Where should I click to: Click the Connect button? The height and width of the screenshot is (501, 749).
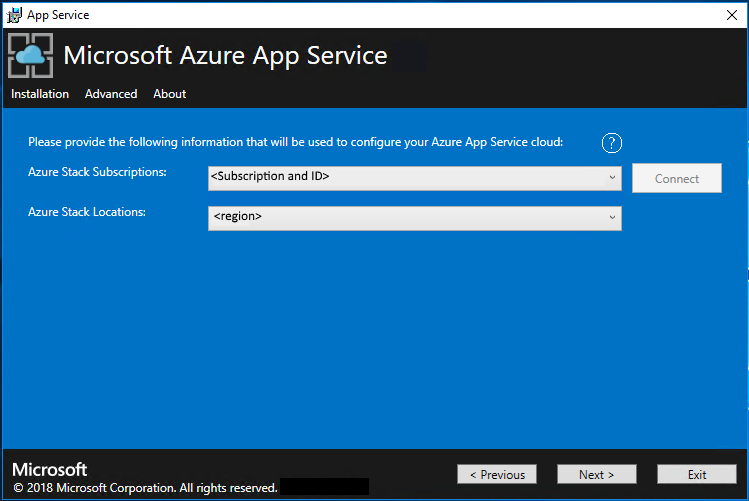676,178
